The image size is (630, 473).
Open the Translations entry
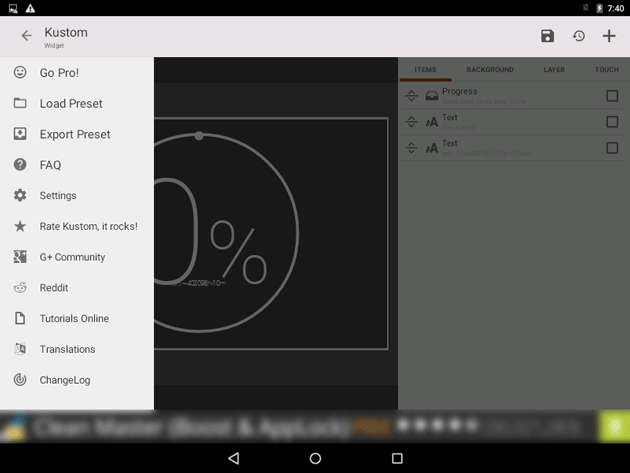pyautogui.click(x=77, y=349)
